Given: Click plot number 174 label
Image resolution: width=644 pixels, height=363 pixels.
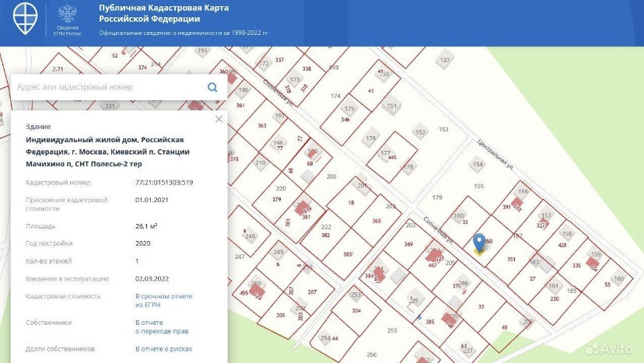Looking at the screenshot, I should pyautogui.click(x=335, y=96).
